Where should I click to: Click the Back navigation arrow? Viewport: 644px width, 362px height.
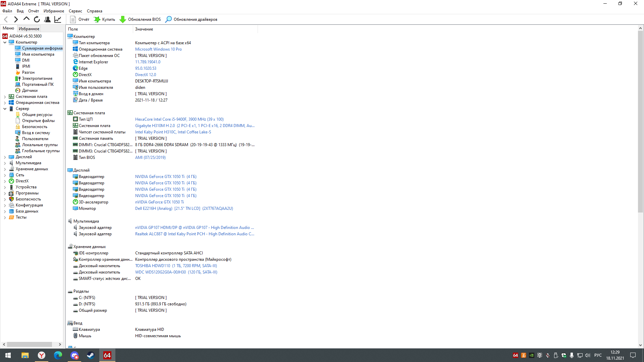[x=6, y=19]
